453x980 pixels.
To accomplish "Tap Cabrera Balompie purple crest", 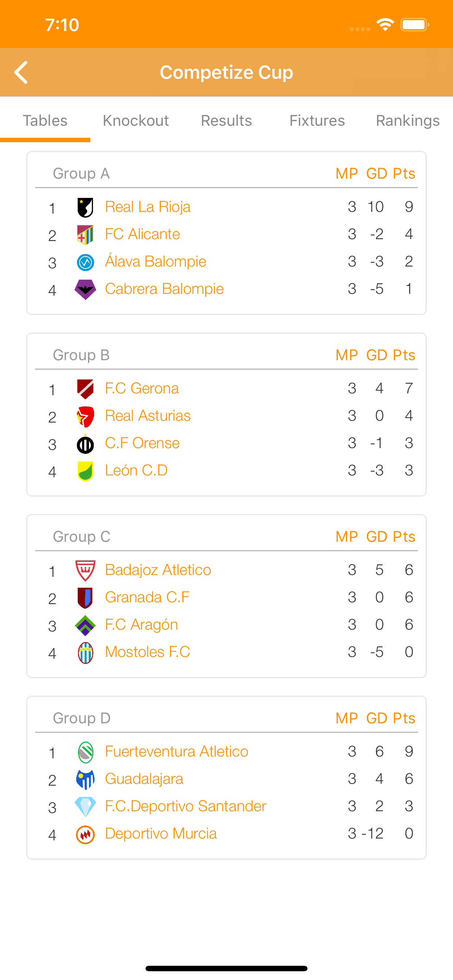I will pos(85,289).
